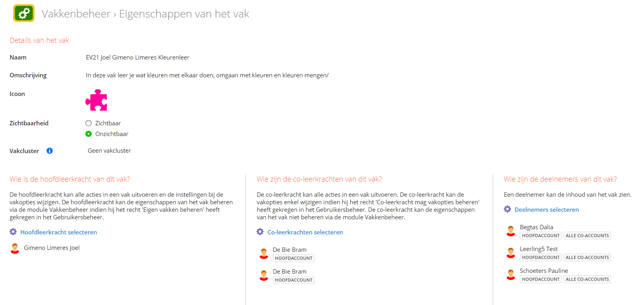Go to Vakkenbeheer in the breadcrumb
The height and width of the screenshot is (305, 644).
coord(76,14)
